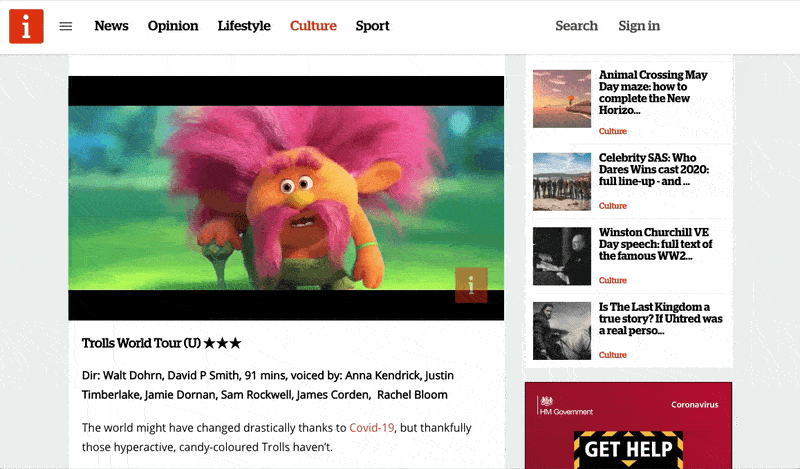Click GET HELP on coronavirus ad
Image resolution: width=800 pixels, height=469 pixels.
tap(629, 449)
